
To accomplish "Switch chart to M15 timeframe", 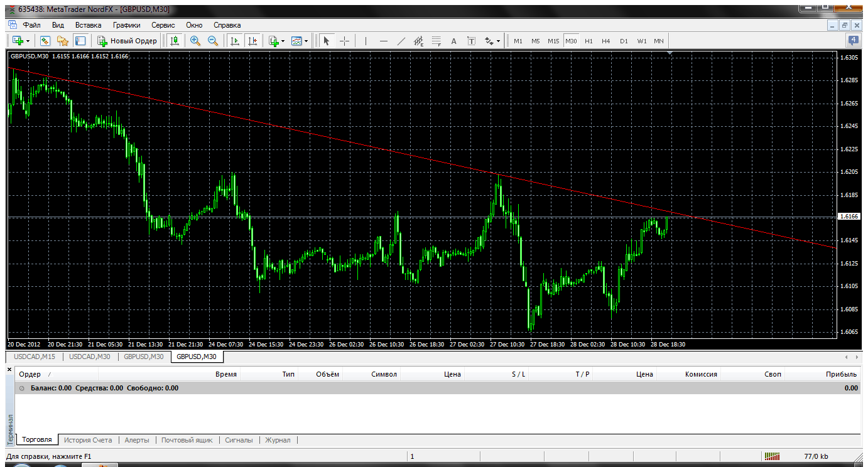I will (553, 41).
